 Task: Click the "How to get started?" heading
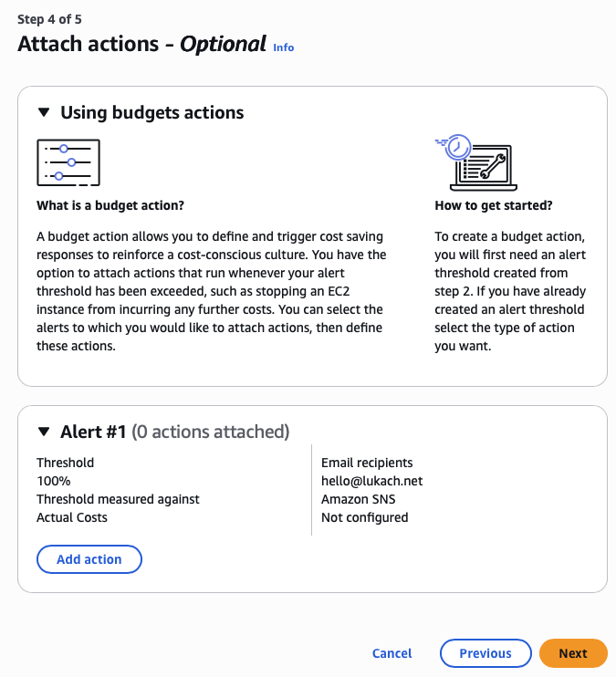coord(493,205)
